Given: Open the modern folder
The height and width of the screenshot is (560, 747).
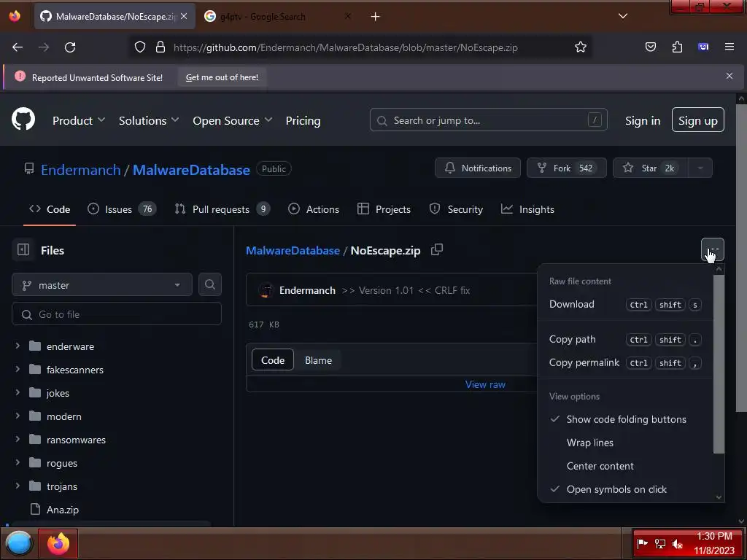Looking at the screenshot, I should pyautogui.click(x=64, y=416).
